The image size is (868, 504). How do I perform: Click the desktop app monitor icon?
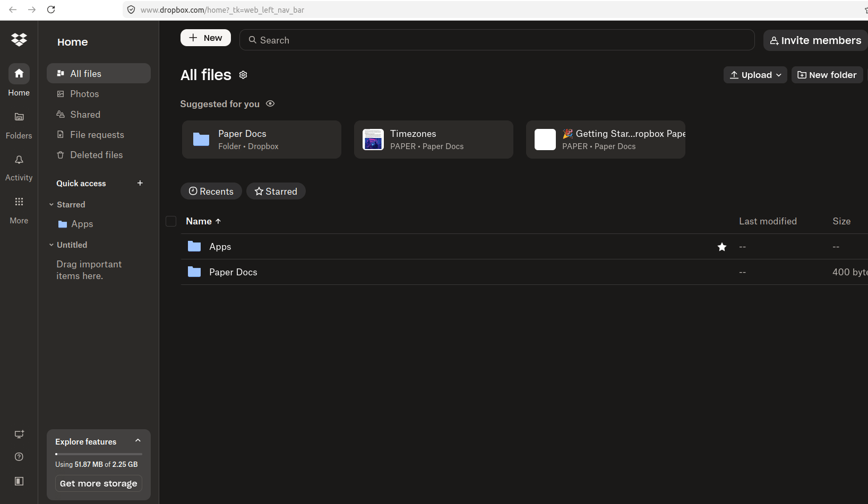[x=19, y=435]
